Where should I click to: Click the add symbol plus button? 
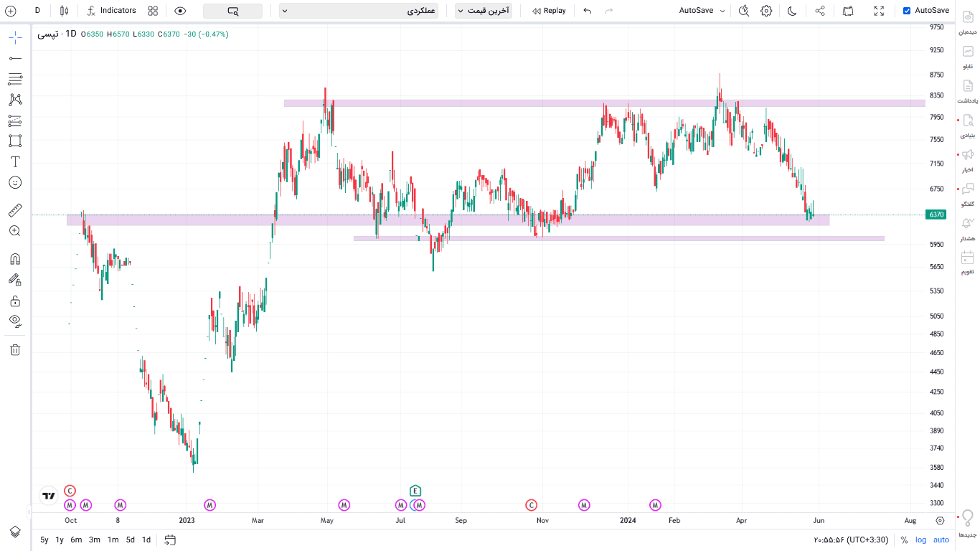click(11, 11)
